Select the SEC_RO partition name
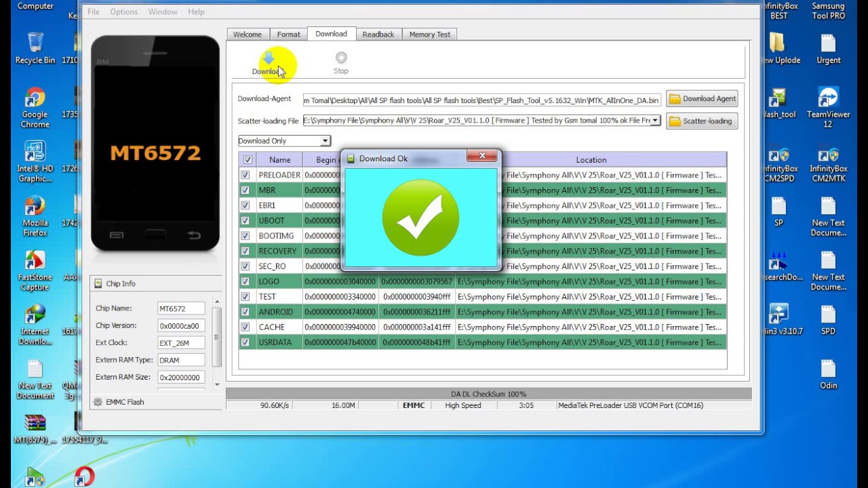 [272, 266]
